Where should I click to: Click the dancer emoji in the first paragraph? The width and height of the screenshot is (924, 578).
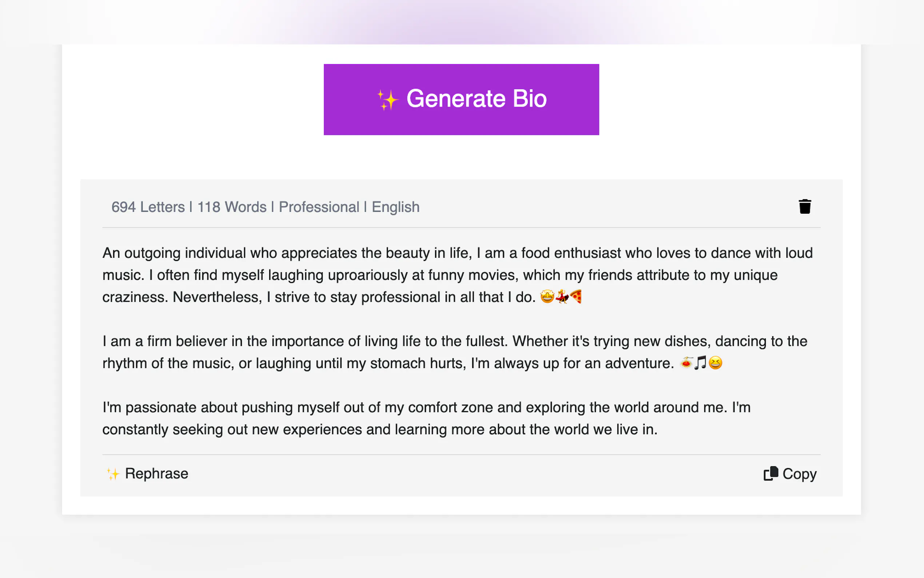(562, 297)
